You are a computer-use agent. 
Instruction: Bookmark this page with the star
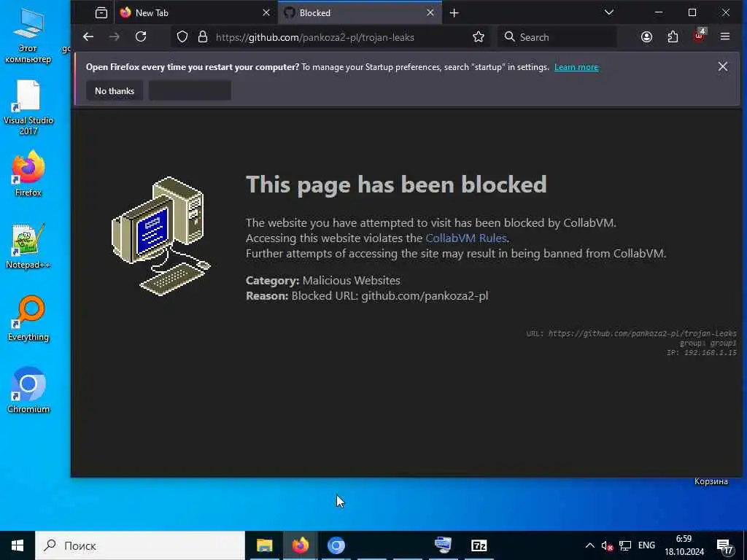479,37
